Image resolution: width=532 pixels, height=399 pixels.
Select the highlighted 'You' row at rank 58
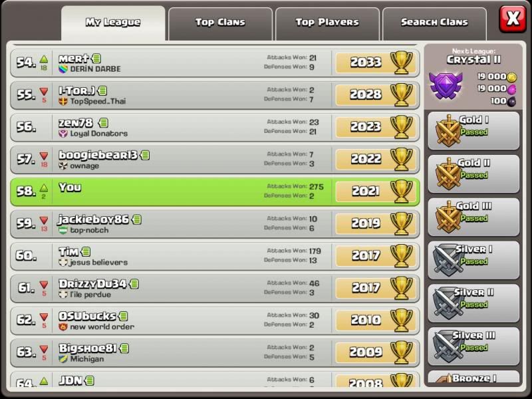215,192
